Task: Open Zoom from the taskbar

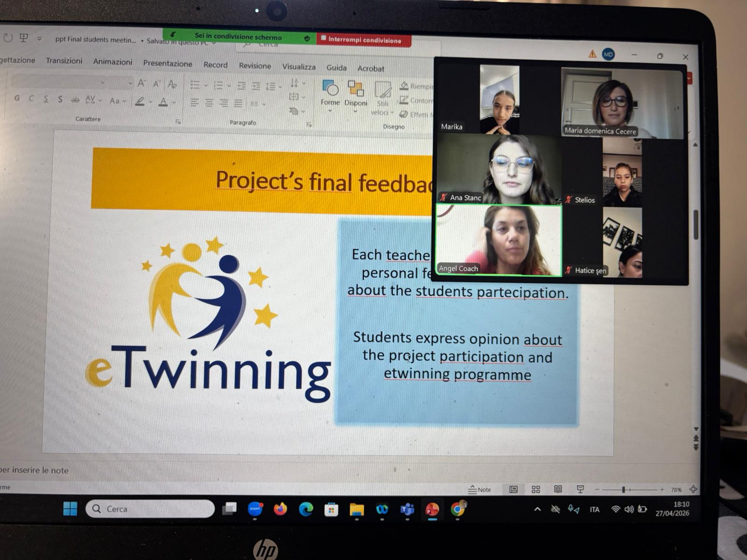Action: [255, 509]
